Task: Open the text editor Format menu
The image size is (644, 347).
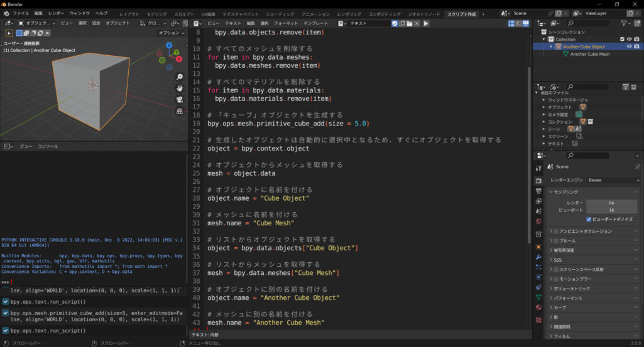Action: click(286, 23)
